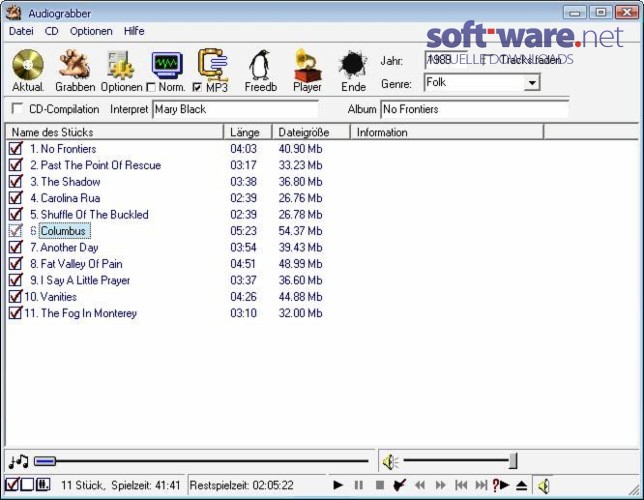Screen dimensions: 644x500
Task: Toggle the MP3 checkbox
Action: [197, 87]
